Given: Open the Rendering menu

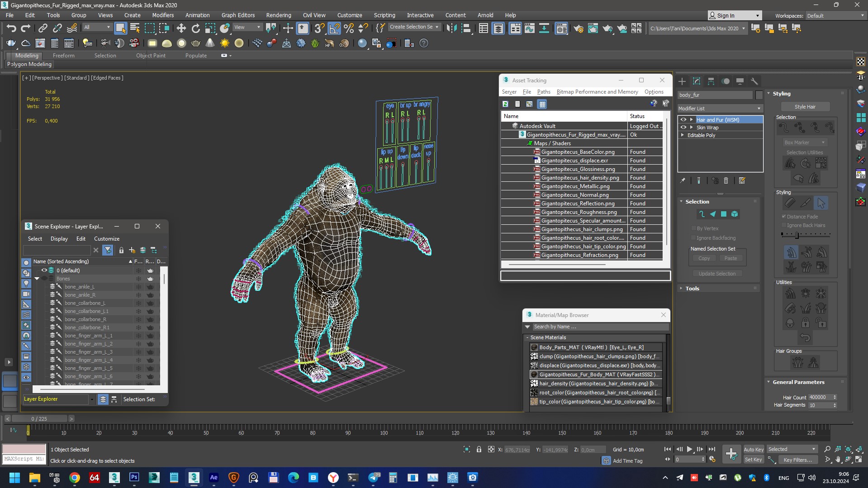Looking at the screenshot, I should 278,15.
